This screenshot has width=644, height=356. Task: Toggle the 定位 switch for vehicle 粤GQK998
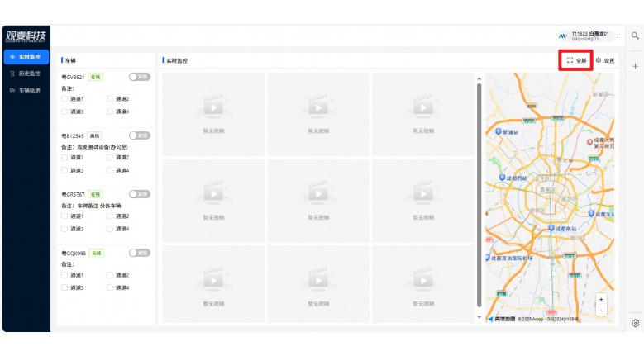coord(140,253)
